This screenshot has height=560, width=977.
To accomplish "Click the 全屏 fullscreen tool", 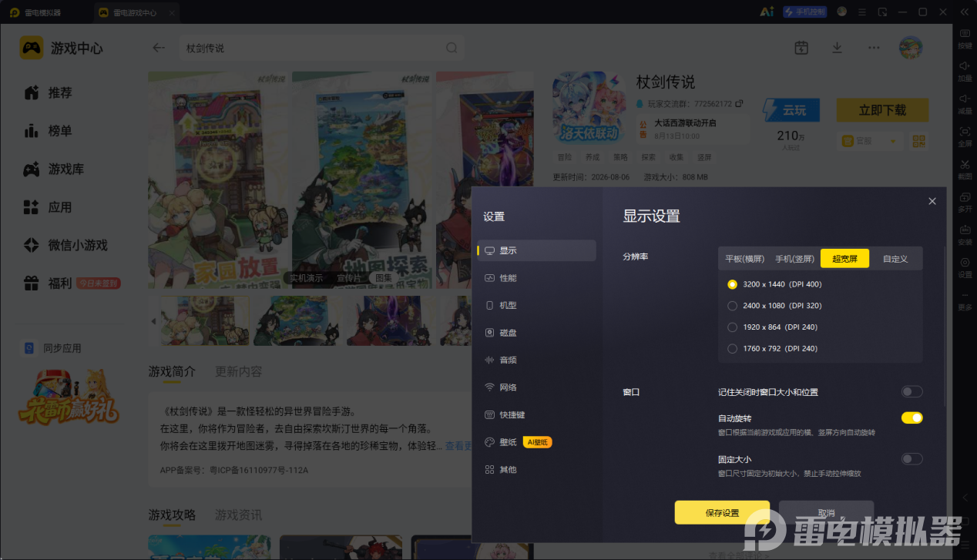I will pyautogui.click(x=965, y=136).
